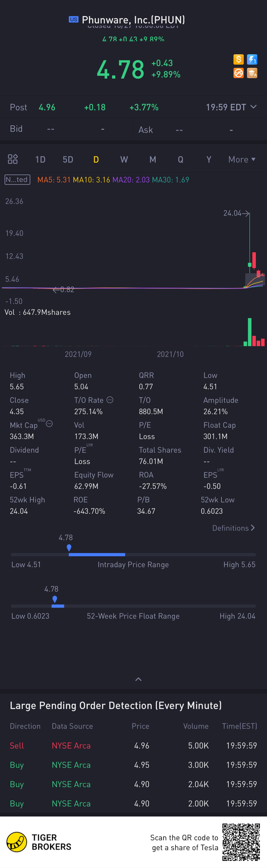This screenshot has height=868, width=267.
Task: Tap the MA20: 2.03 indicator label
Action: [x=131, y=180]
